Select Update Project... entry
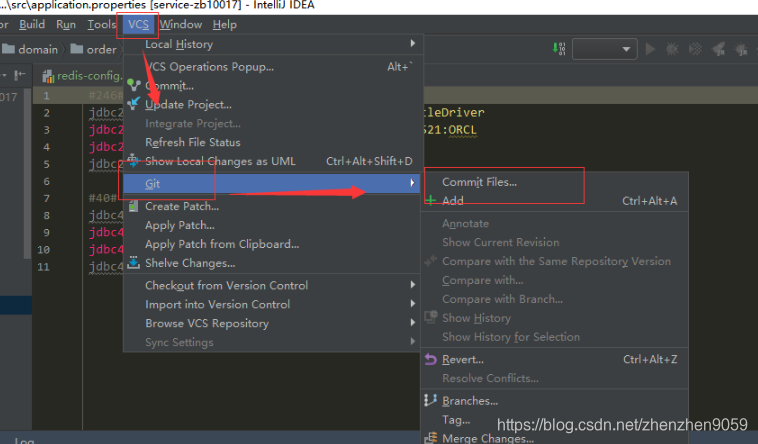Image resolution: width=758 pixels, height=444 pixels. [273, 104]
